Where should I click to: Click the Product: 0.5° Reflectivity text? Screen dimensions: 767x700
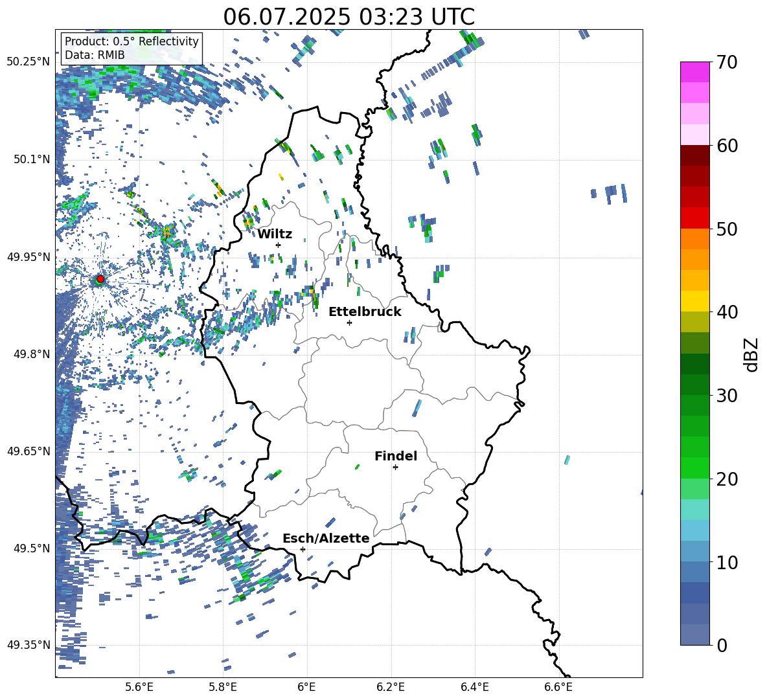[132, 41]
